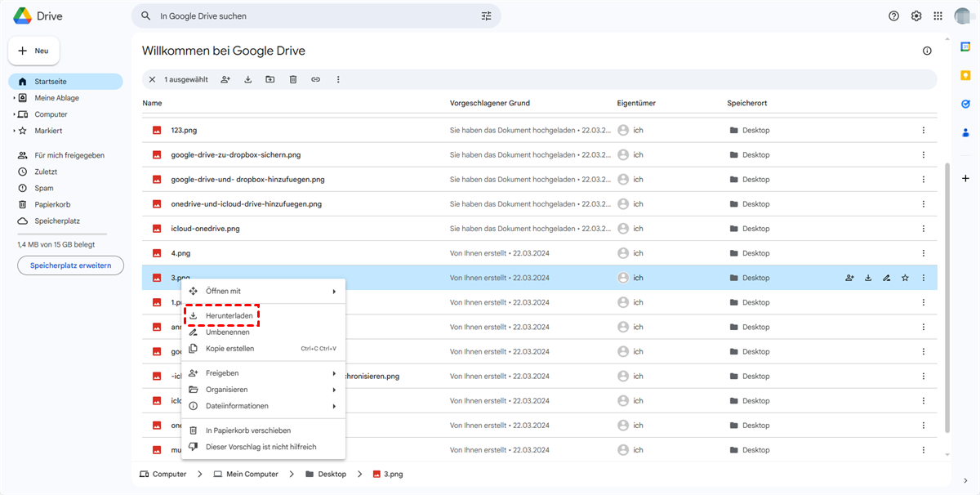The height and width of the screenshot is (495, 980).
Task: Open the settings gear icon
Action: point(916,16)
